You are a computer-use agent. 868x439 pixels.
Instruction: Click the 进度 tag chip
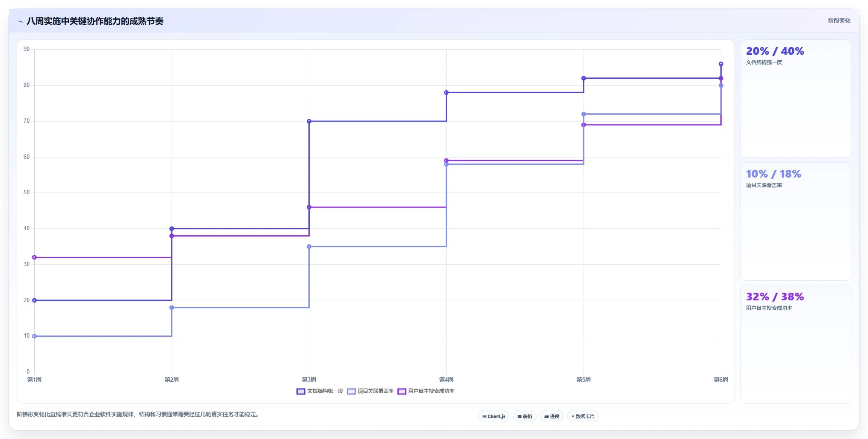coord(552,416)
